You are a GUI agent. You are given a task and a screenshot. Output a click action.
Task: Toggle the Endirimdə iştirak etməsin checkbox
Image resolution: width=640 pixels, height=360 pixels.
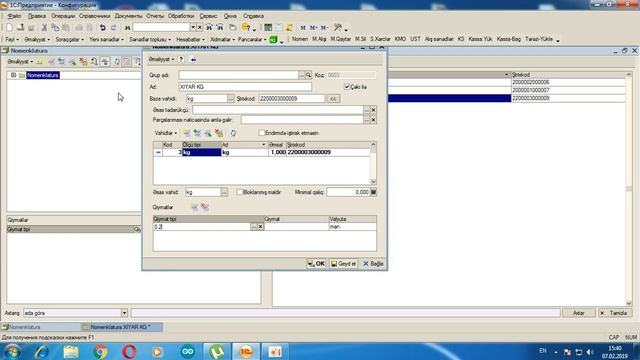coord(262,133)
